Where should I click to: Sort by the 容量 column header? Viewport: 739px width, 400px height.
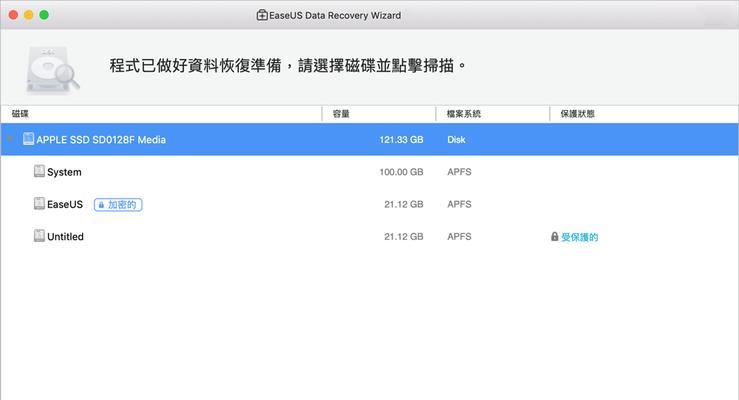341,114
